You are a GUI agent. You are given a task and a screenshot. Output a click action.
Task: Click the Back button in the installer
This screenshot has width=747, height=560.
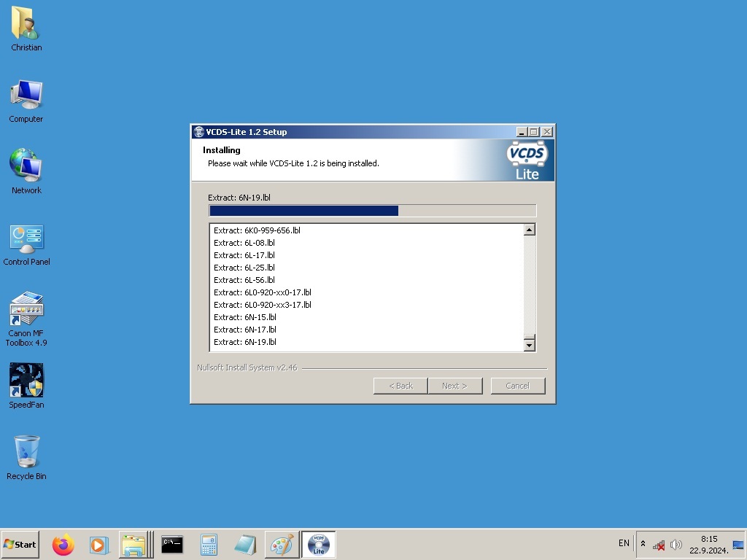click(x=400, y=386)
